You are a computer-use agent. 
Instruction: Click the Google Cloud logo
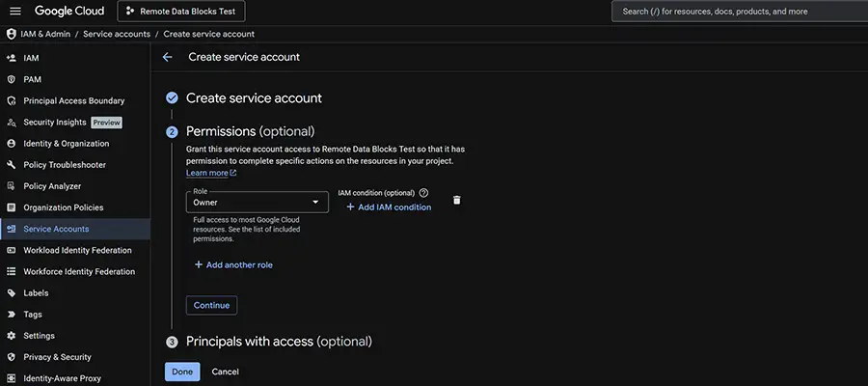tap(69, 11)
